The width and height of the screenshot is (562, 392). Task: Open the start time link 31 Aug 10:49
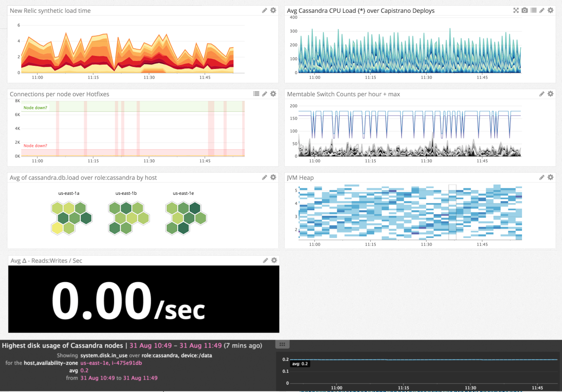pos(150,345)
